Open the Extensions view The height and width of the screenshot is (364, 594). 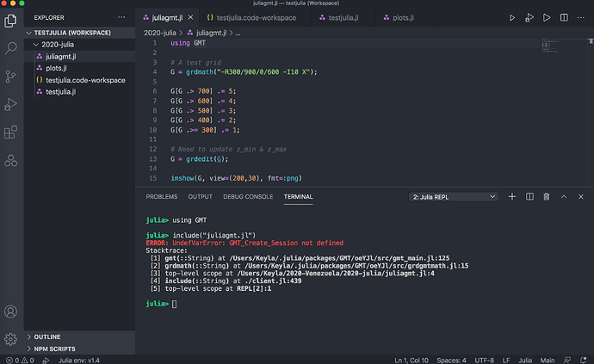(x=10, y=133)
